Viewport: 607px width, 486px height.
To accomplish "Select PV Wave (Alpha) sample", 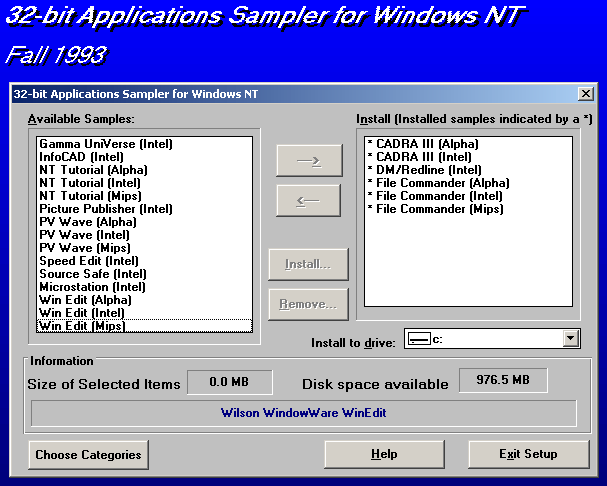I will (144, 222).
